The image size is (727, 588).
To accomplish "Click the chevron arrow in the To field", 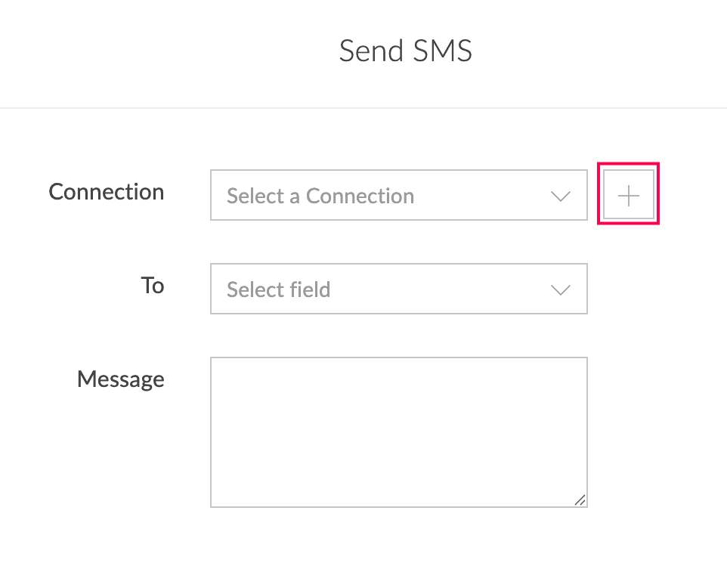I will 560,289.
